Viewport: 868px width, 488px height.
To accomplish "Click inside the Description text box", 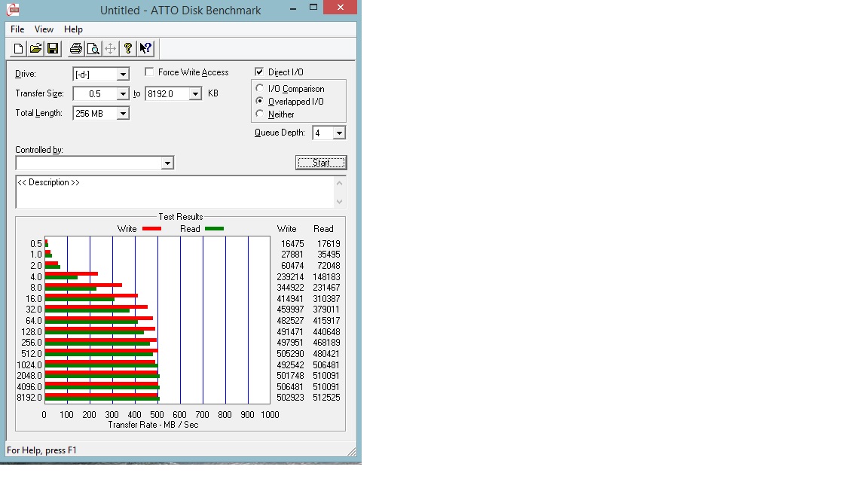I will pos(175,192).
